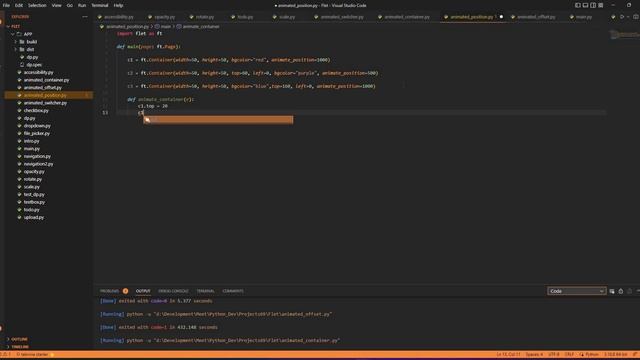Switch to the todo.py editor tab
Screen dimensions: 640x360
(x=245, y=17)
